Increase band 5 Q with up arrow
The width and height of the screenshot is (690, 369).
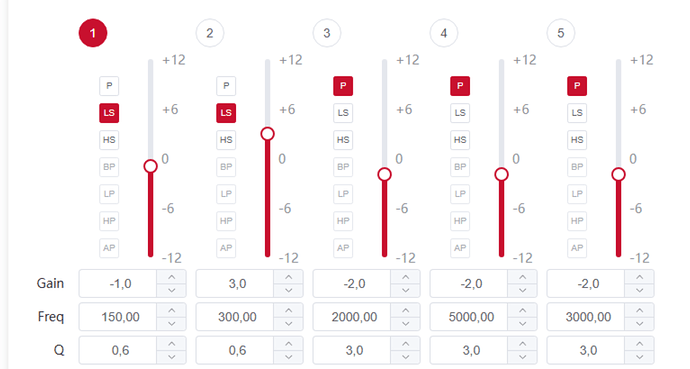point(639,344)
